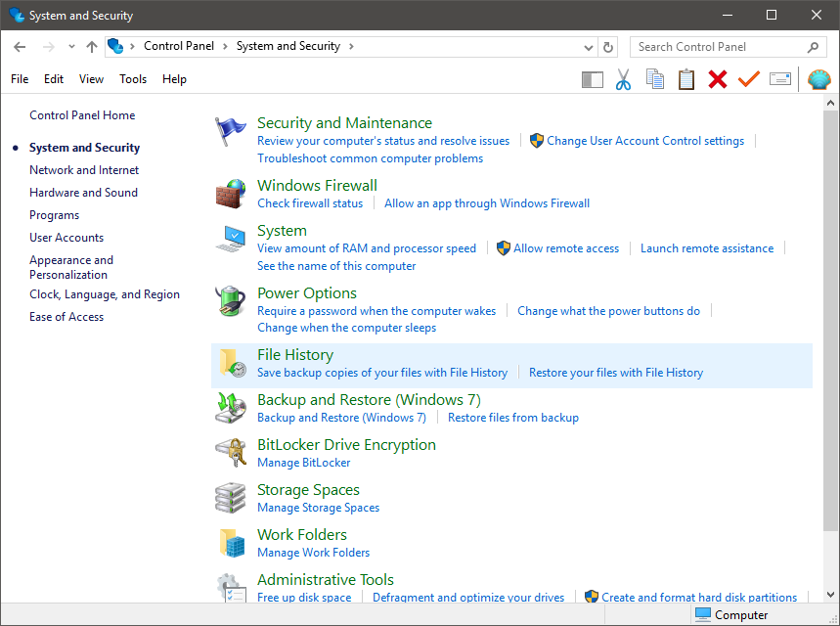Click the Classic Shell seashell icon
Image resolution: width=840 pixels, height=626 pixels.
click(819, 80)
